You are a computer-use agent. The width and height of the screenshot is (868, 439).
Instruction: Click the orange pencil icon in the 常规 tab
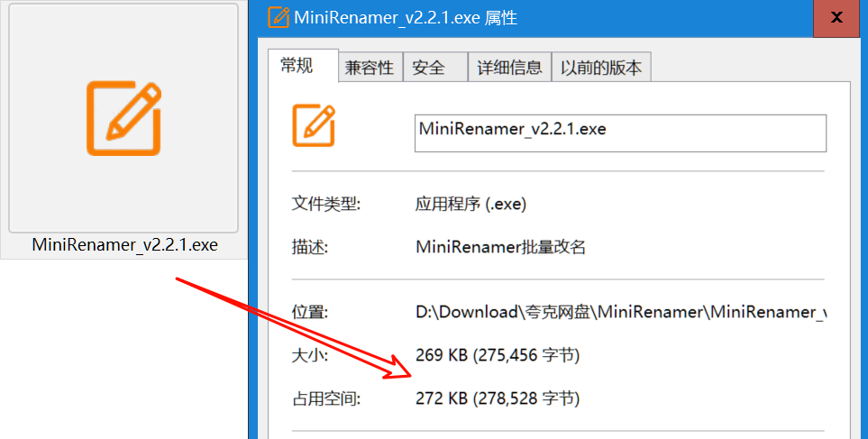point(314,125)
